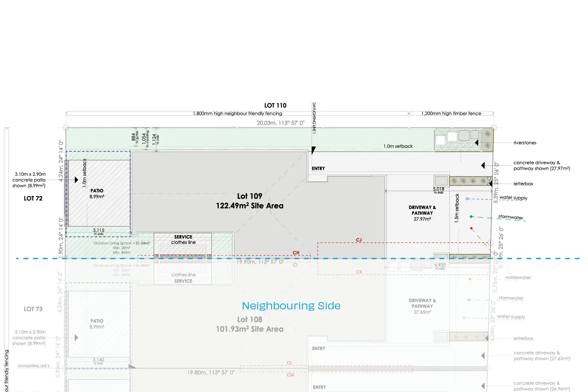Viewport: 588px width, 392px height.
Task: Select the "1,200mm high timber fence" note
Action: coord(451,113)
